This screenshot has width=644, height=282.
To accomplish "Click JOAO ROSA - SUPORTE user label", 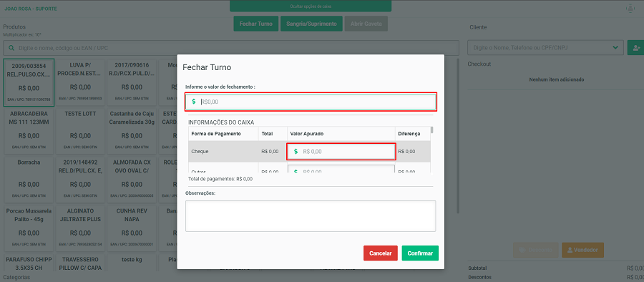I will point(31,9).
